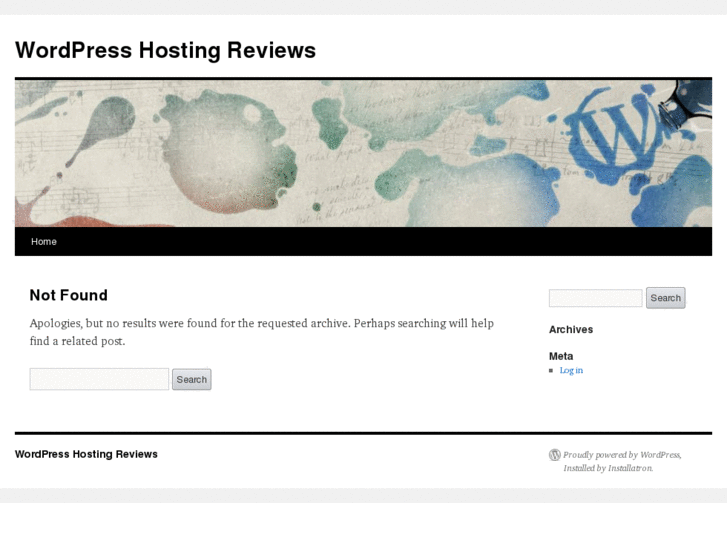Focus the sidebar search input field
Viewport: 727px width, 545px height.
point(595,298)
